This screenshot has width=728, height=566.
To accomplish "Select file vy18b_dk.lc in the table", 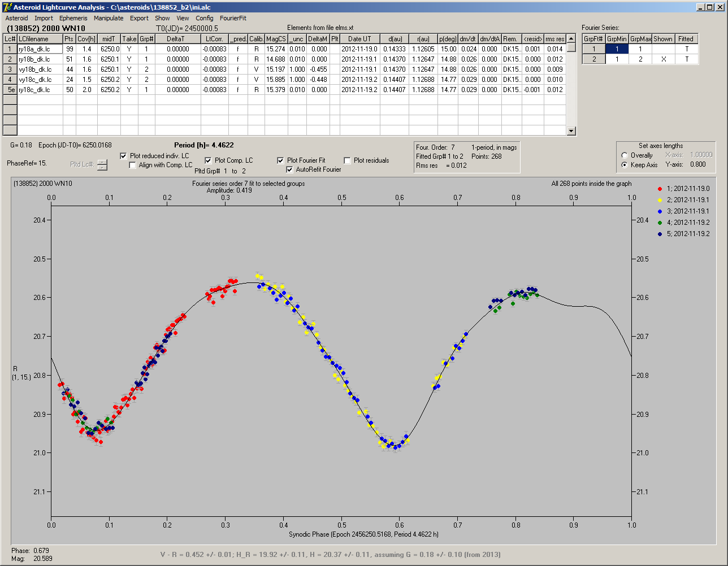I will point(40,69).
